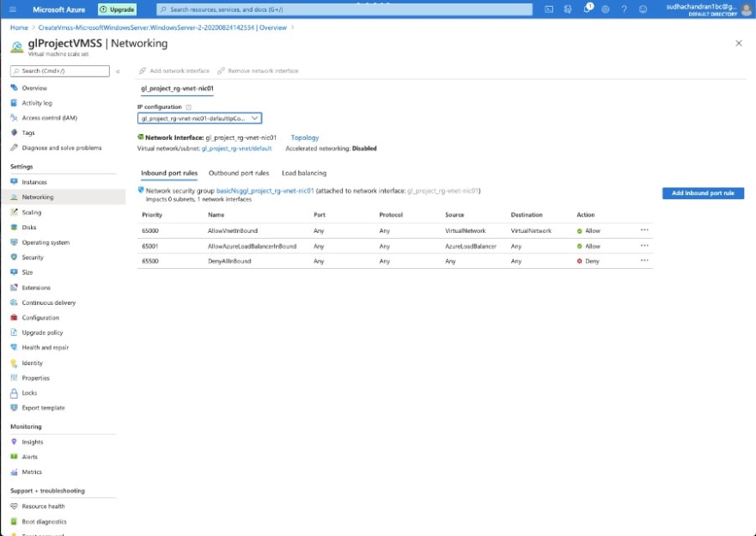Screen dimensions: 756x536
Task: Click the Export template icon
Action: click(14, 408)
